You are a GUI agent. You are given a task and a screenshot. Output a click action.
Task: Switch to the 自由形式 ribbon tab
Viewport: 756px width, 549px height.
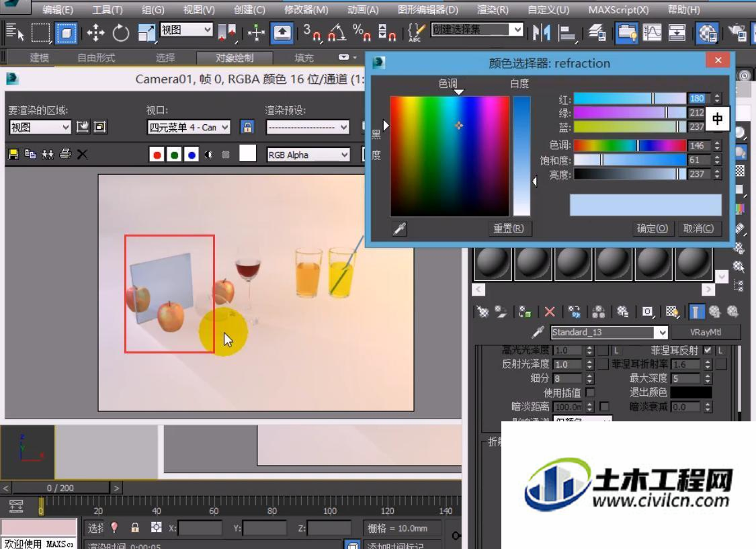96,58
